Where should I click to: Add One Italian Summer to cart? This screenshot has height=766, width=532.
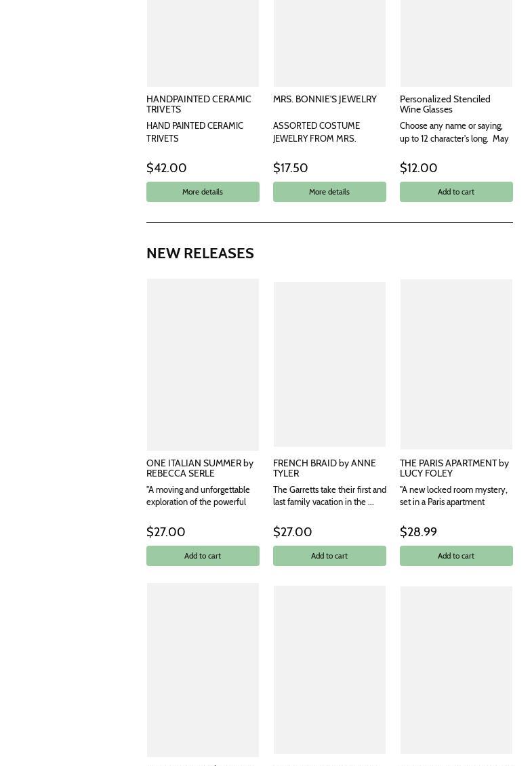click(203, 556)
